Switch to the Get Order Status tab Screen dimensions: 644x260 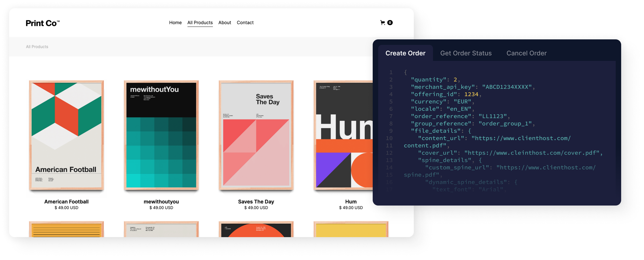click(x=466, y=53)
